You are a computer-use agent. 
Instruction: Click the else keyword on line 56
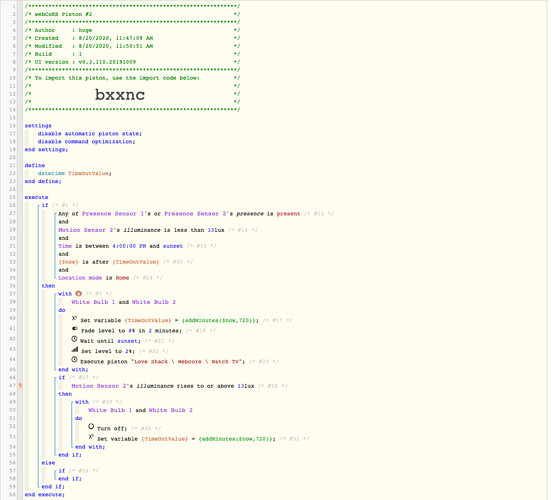(48, 463)
